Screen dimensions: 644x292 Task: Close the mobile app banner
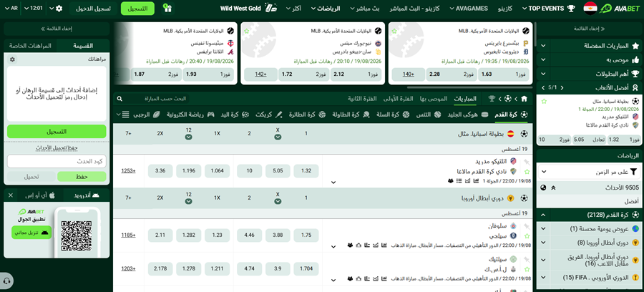click(x=11, y=195)
